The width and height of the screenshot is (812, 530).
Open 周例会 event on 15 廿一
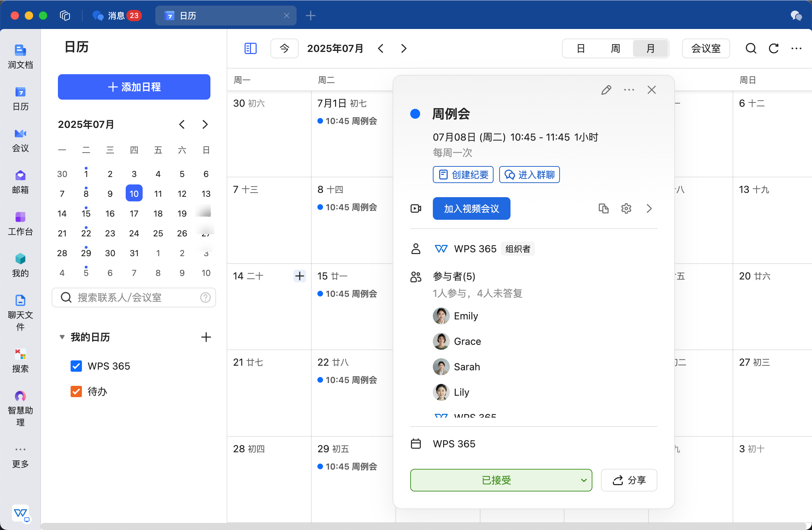[x=347, y=294]
